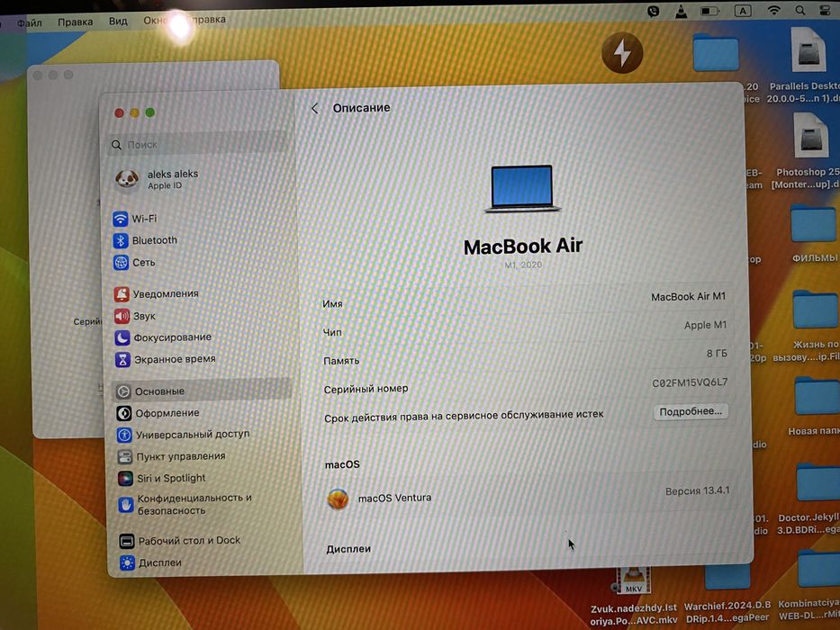Open input source A menu bar icon

pyautogui.click(x=743, y=11)
